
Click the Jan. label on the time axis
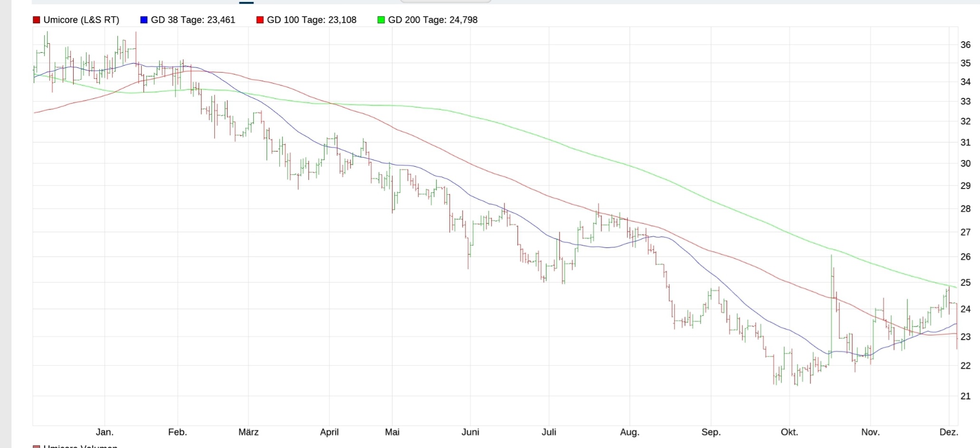[105, 432]
